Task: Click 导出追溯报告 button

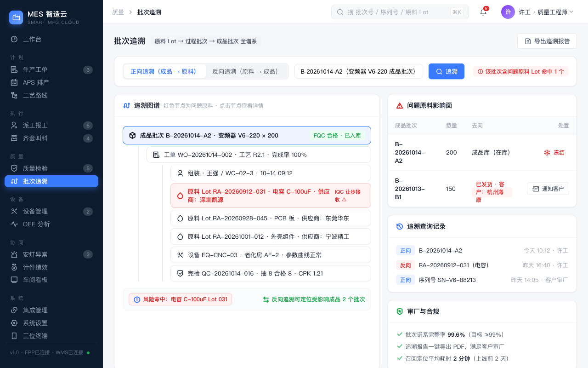Action: click(547, 41)
